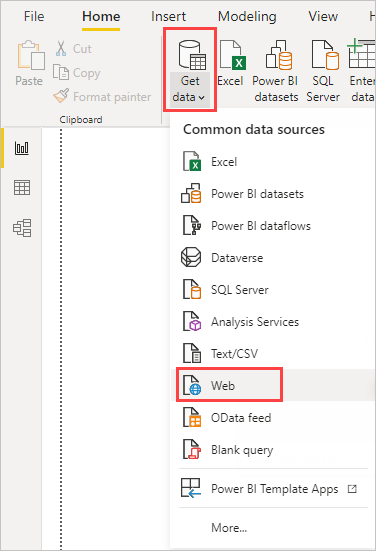Expand the Get data dropdown arrow
The height and width of the screenshot is (551, 376).
click(x=201, y=98)
